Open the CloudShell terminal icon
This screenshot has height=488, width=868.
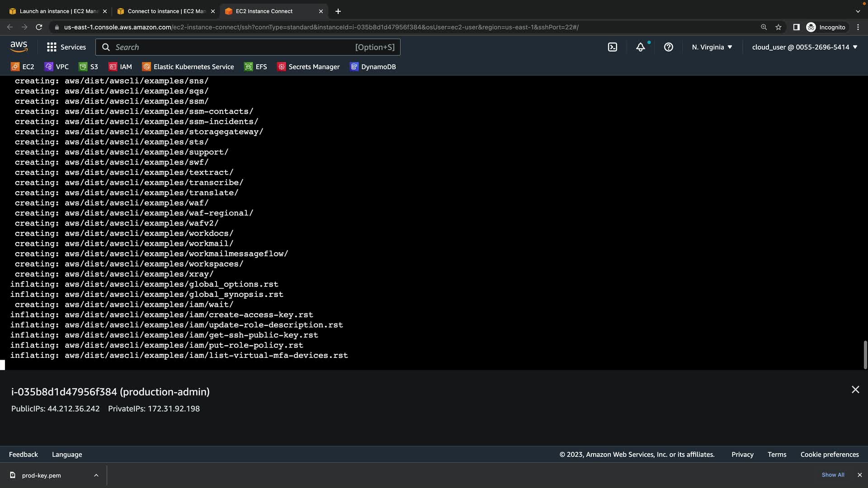612,47
